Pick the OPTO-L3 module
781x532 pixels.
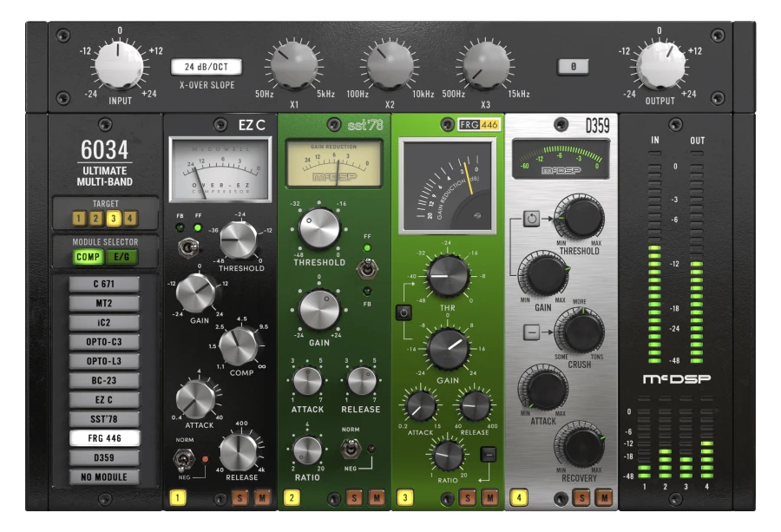click(104, 361)
